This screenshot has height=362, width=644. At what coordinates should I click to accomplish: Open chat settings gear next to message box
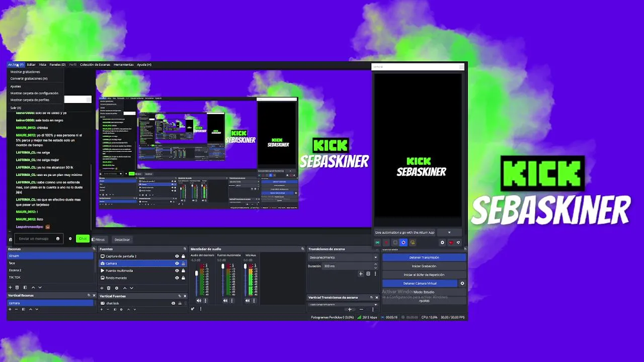click(x=70, y=239)
